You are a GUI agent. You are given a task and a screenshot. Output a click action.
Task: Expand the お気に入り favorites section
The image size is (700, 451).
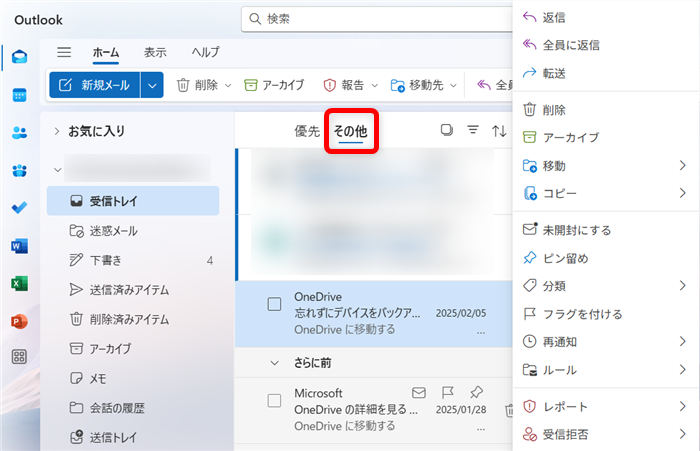click(x=57, y=131)
